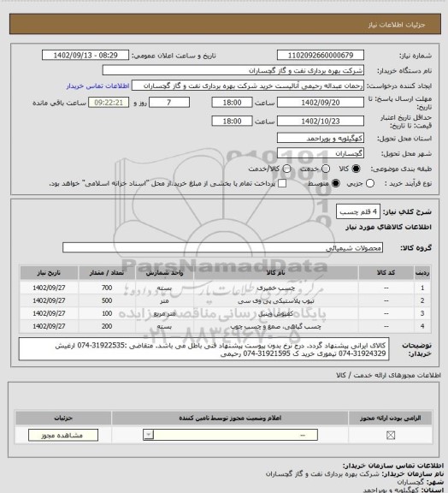Click the نام کالا column header
This screenshot has height=493, width=448.
[x=276, y=272]
